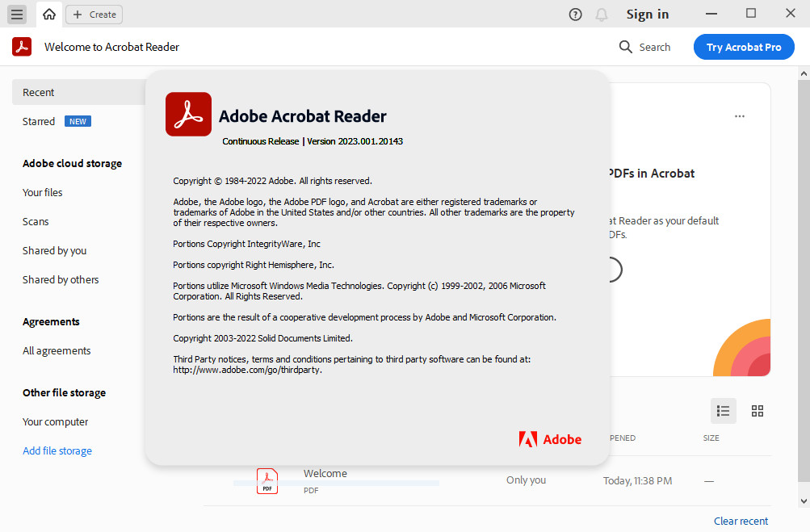Click the Acrobat logo beside Welcome text
Image resolution: width=810 pixels, height=532 pixels.
click(22, 47)
